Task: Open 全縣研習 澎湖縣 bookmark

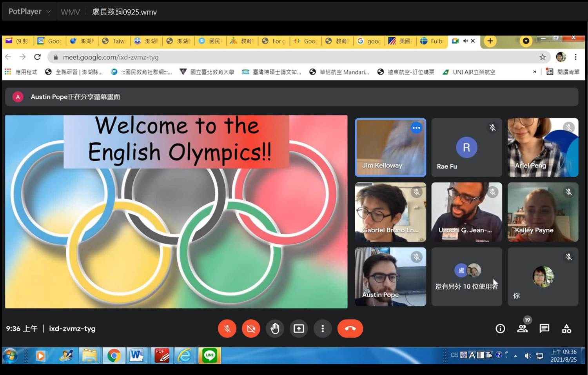Action: [74, 72]
